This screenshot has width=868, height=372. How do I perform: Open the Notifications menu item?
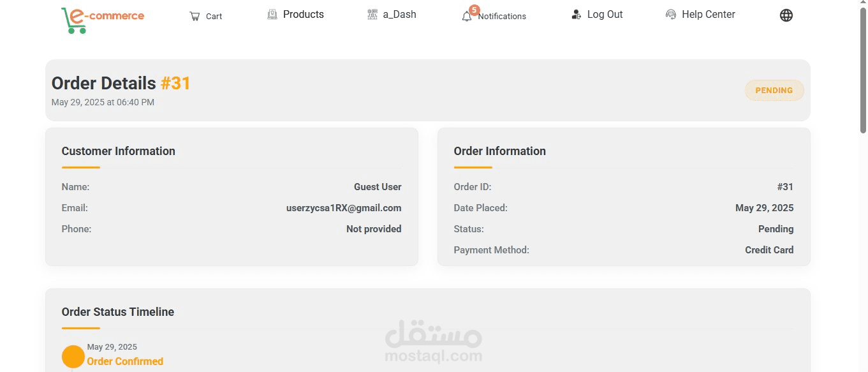point(502,16)
